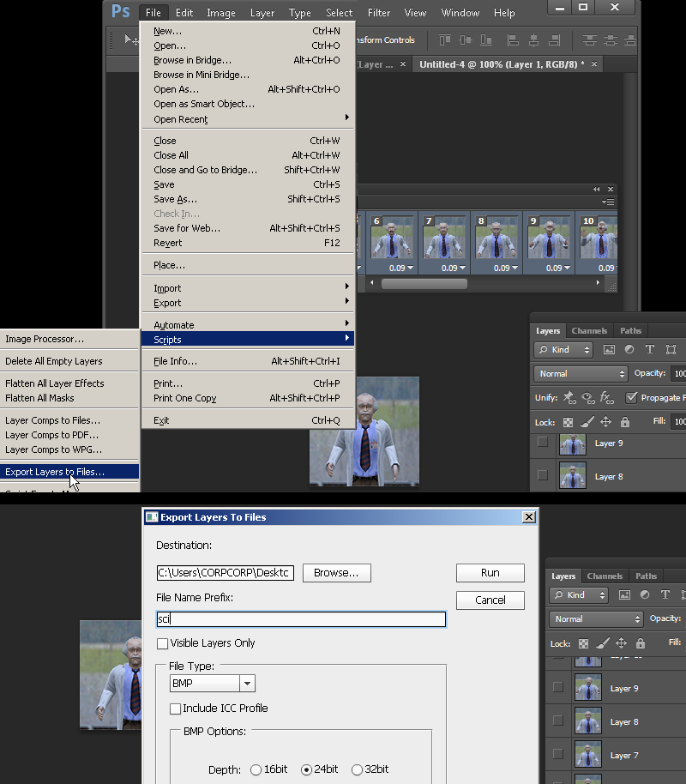This screenshot has width=686, height=784.
Task: Toggle the Propagate Frame checkbox
Action: (x=631, y=397)
